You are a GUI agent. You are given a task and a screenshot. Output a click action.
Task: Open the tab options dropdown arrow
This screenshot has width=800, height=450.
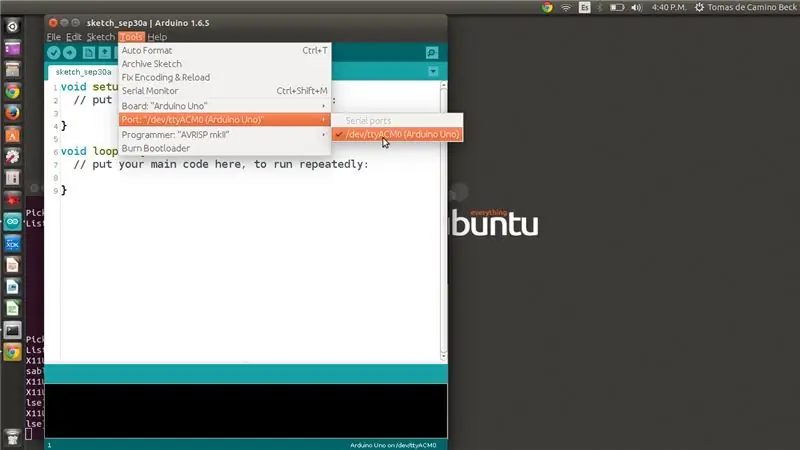coord(433,71)
